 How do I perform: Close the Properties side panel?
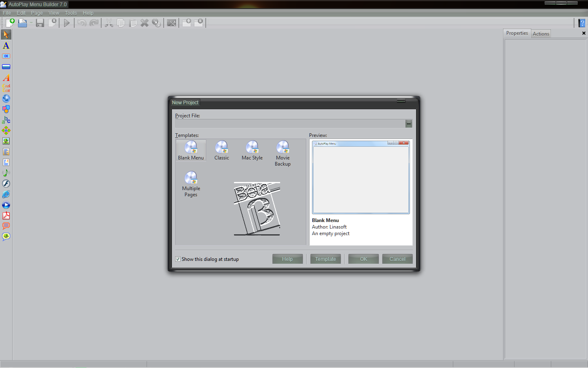(584, 33)
